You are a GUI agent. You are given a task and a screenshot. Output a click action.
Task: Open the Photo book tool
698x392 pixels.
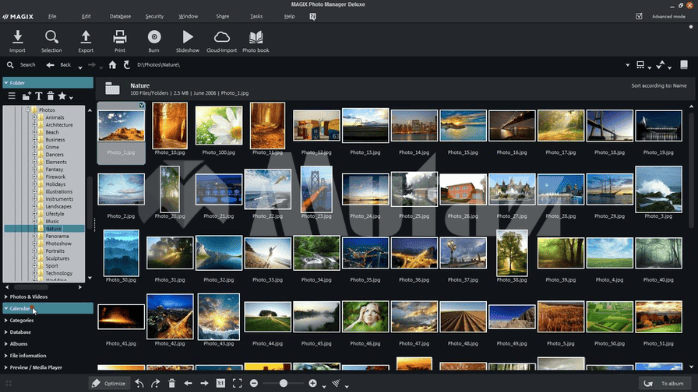click(256, 37)
